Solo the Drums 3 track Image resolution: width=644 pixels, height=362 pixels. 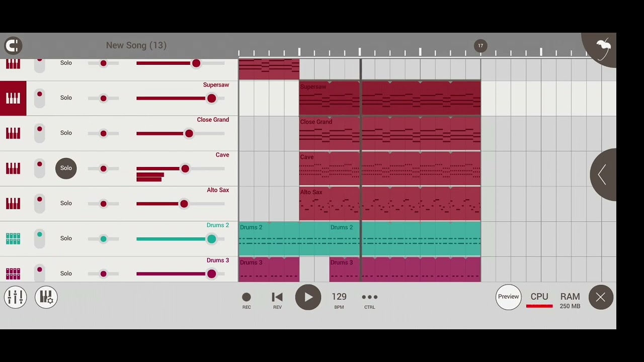coord(66,274)
